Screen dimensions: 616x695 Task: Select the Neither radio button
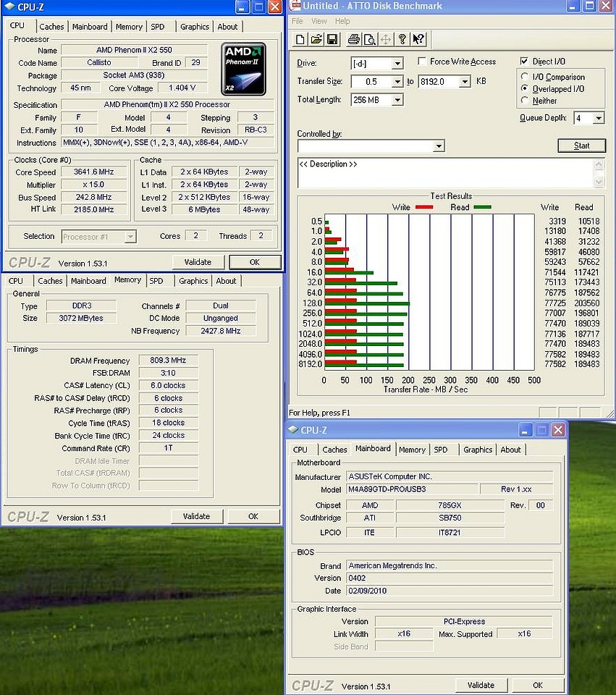[525, 101]
